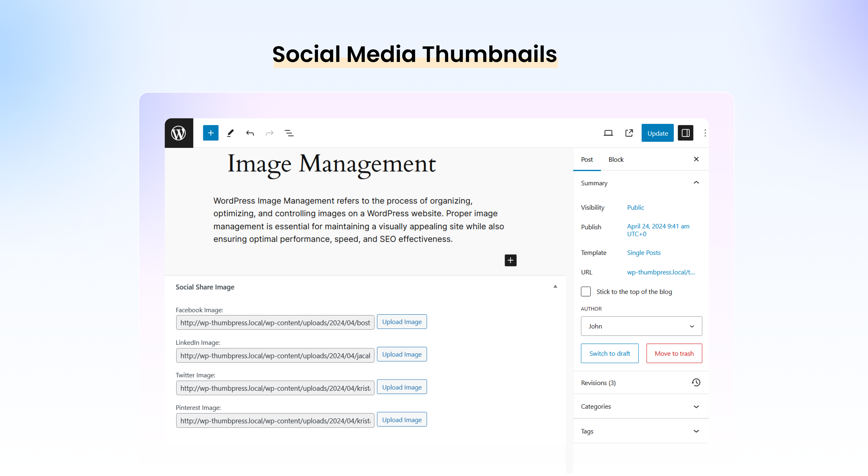Open View Post external link icon
Screen dimensions: 868x476
point(629,133)
